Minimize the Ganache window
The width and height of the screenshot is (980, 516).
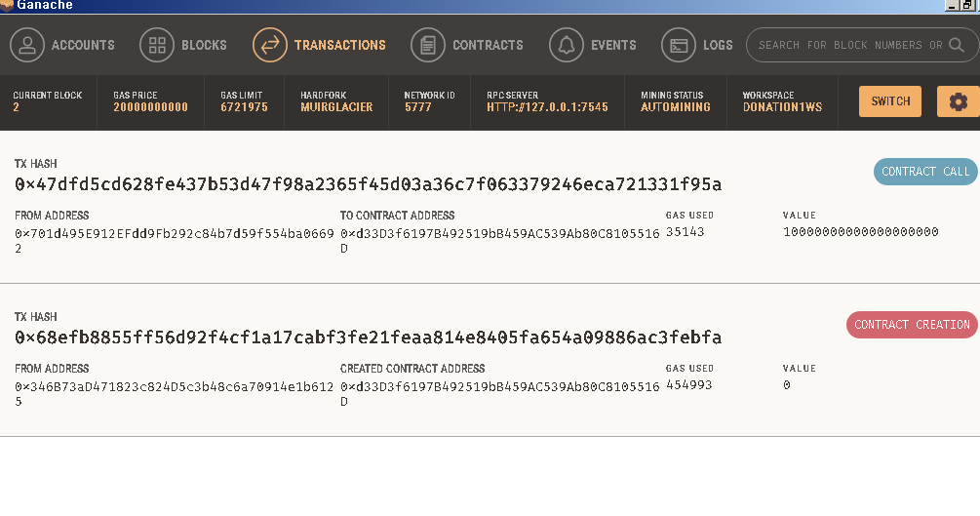coord(953,6)
